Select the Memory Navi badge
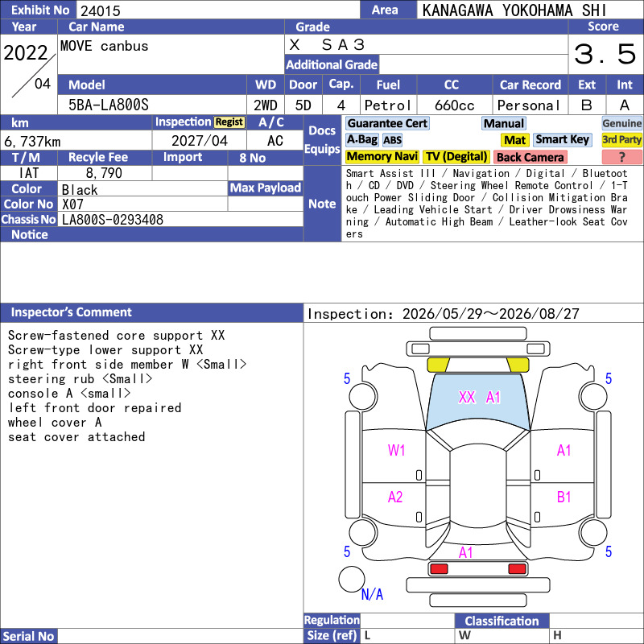644x644 pixels. (x=382, y=157)
